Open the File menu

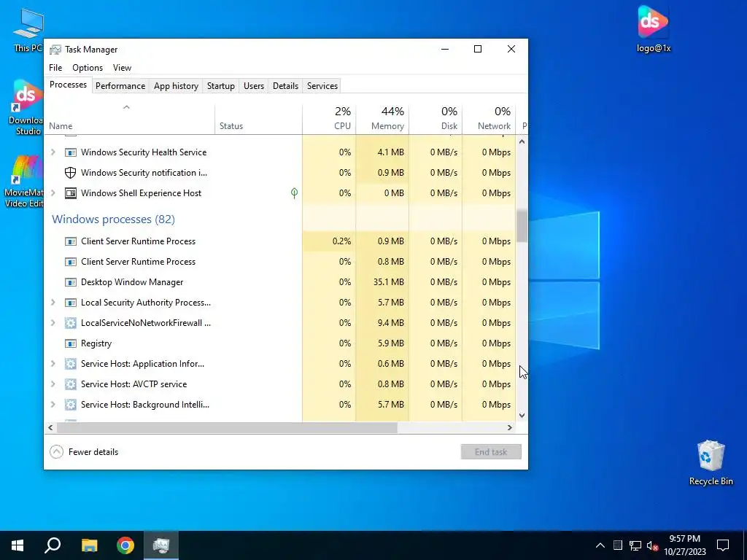click(55, 68)
